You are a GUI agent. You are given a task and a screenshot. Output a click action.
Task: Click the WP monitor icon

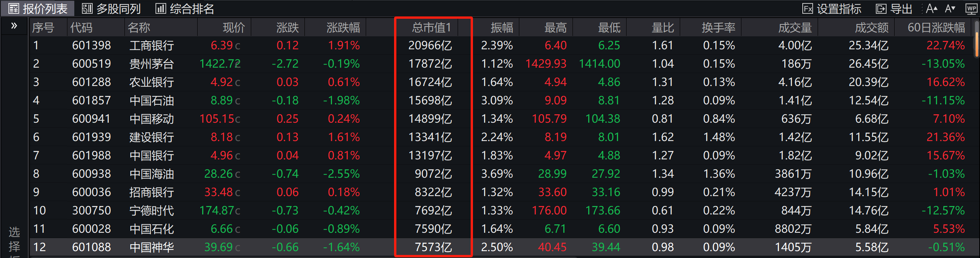(972, 8)
